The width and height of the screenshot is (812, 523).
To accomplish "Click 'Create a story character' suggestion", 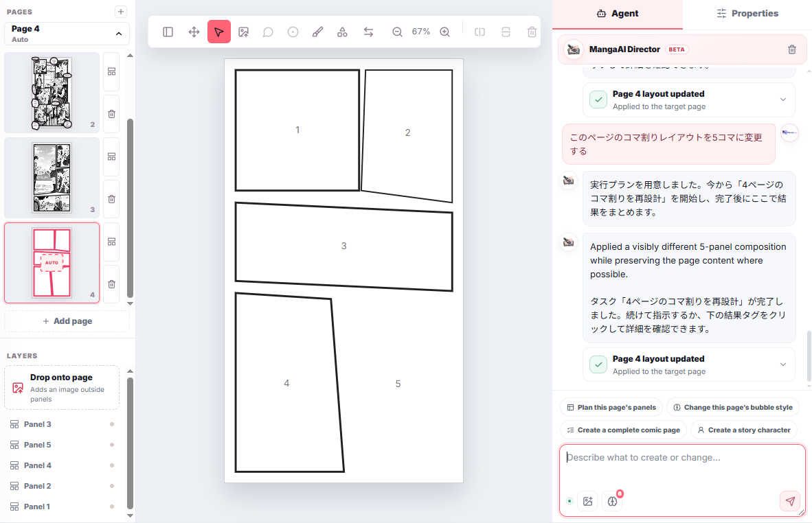I will 743,430.
